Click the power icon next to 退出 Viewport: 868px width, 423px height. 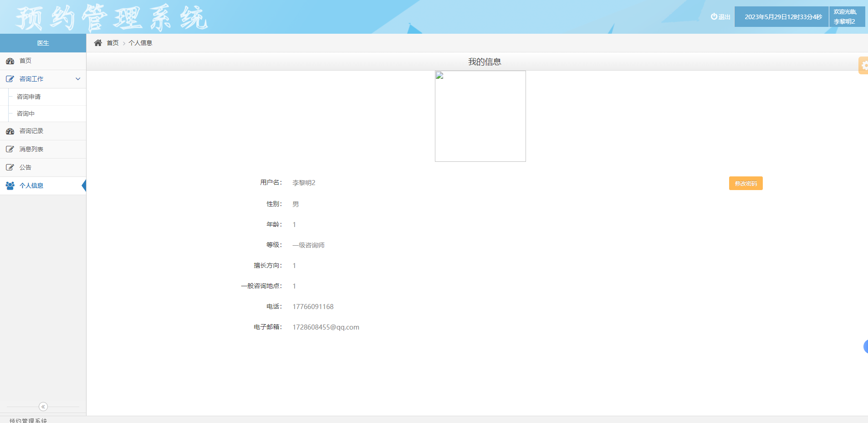click(x=714, y=16)
